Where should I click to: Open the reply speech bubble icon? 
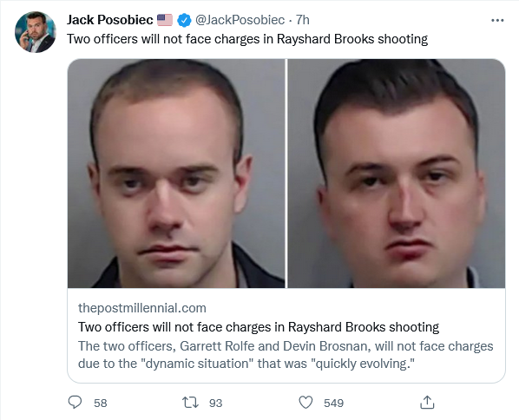point(75,403)
